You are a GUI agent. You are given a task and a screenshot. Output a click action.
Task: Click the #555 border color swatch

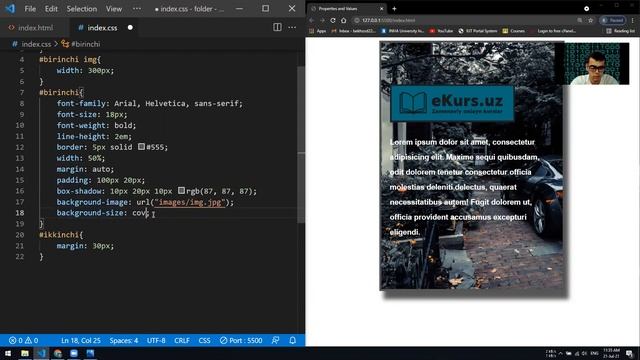tap(141, 147)
